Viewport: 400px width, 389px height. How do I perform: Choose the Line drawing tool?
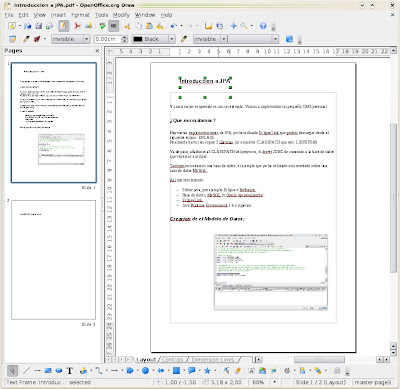(x=26, y=370)
